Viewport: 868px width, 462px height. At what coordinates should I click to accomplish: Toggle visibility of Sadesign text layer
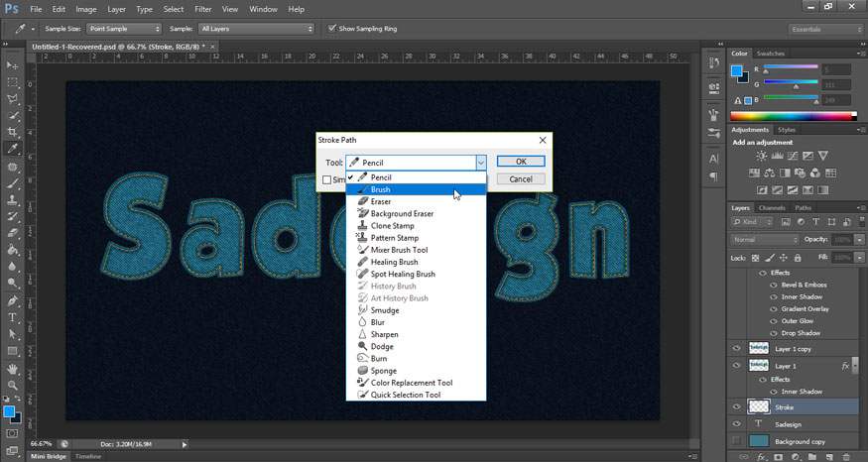click(x=736, y=423)
